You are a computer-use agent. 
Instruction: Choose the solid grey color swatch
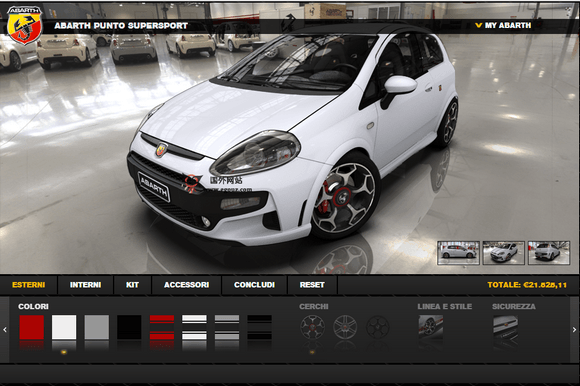97,327
